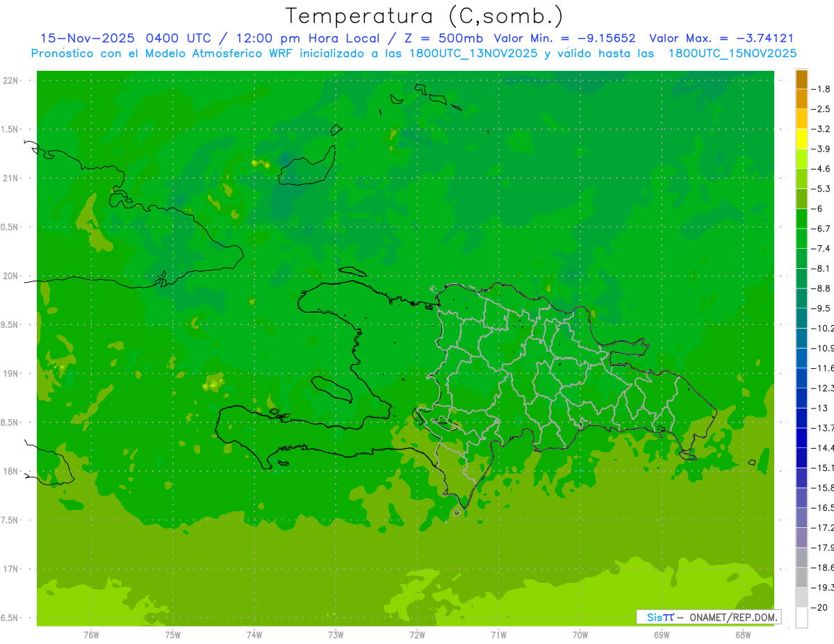Click the '0400 UTC' time text
Image resolution: width=834 pixels, height=644 pixels.
181,38
